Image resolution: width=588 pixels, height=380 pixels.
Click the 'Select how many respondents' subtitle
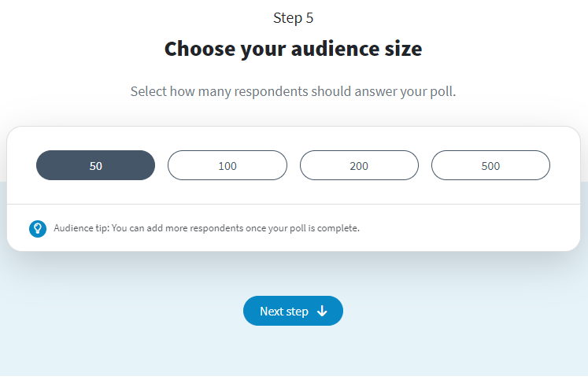coord(294,91)
